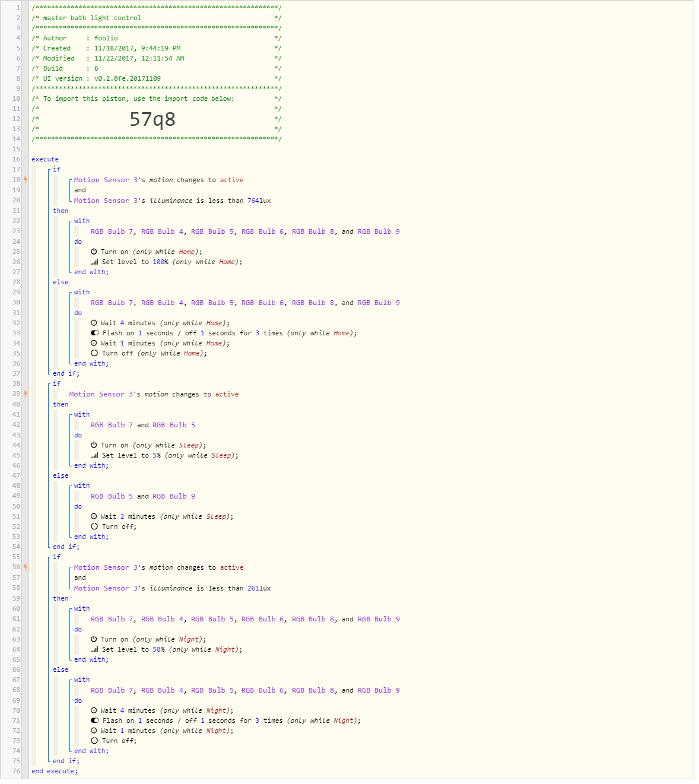Click the end if; on line 75

(x=66, y=761)
